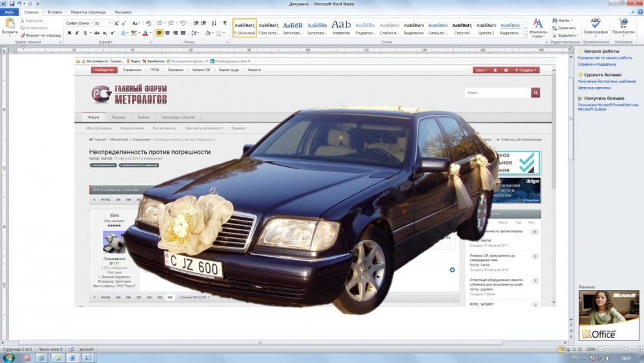Click the numbered list icon

click(x=171, y=23)
